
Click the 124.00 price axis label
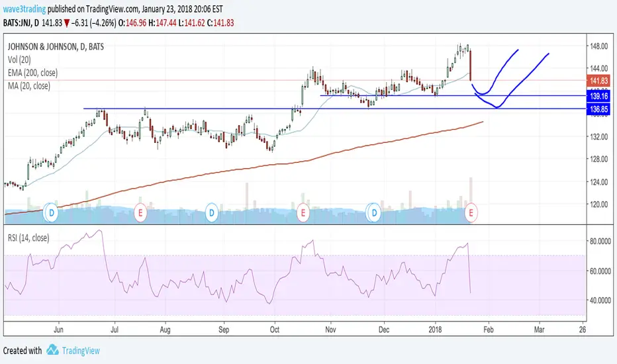coord(598,182)
